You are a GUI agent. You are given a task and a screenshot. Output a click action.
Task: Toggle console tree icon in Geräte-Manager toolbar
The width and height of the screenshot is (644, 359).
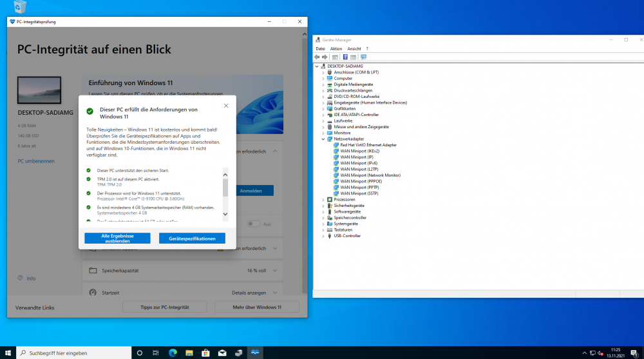[x=335, y=57]
